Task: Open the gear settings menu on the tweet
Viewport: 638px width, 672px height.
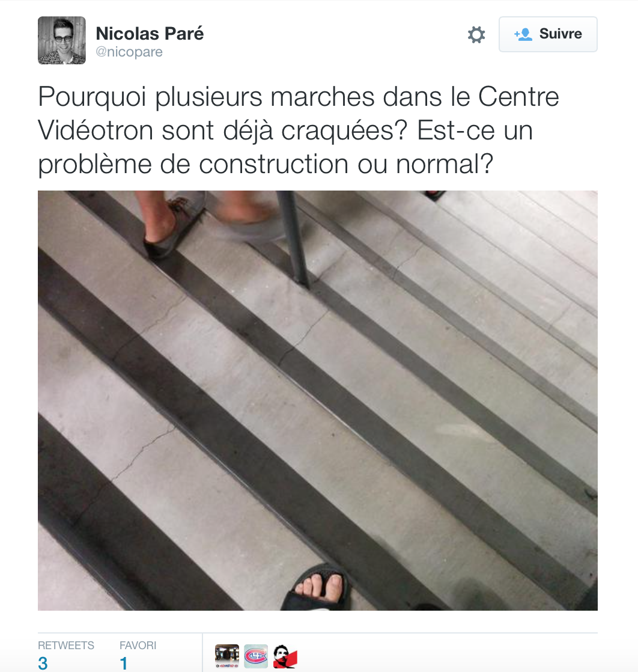Action: pyautogui.click(x=476, y=35)
